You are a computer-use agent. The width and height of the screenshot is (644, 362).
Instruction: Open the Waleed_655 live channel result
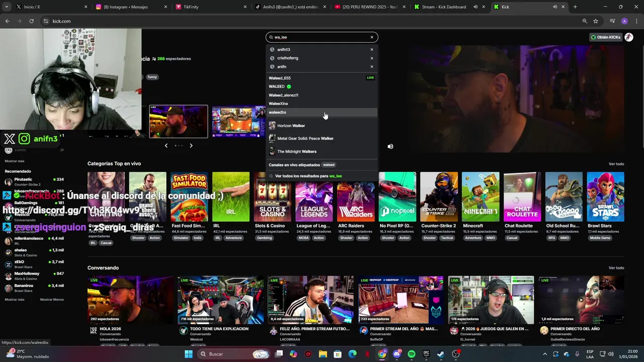322,78
